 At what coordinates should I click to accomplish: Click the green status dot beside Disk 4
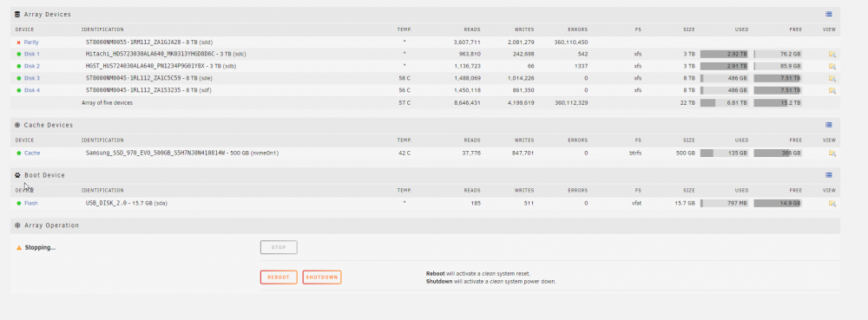coord(19,91)
